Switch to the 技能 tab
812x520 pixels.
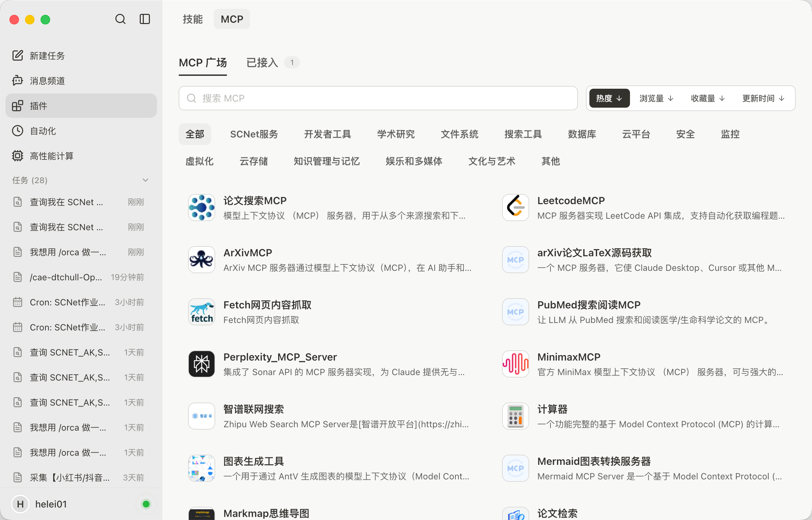pyautogui.click(x=193, y=19)
